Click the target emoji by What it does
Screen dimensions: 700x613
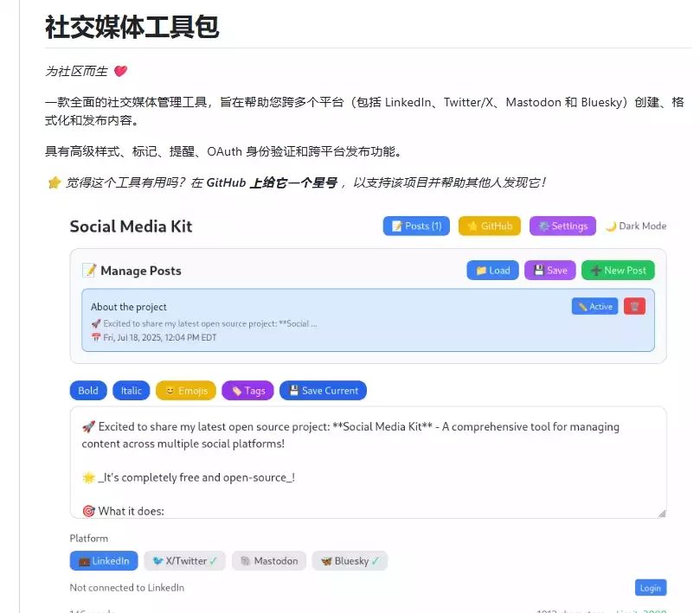(88, 511)
